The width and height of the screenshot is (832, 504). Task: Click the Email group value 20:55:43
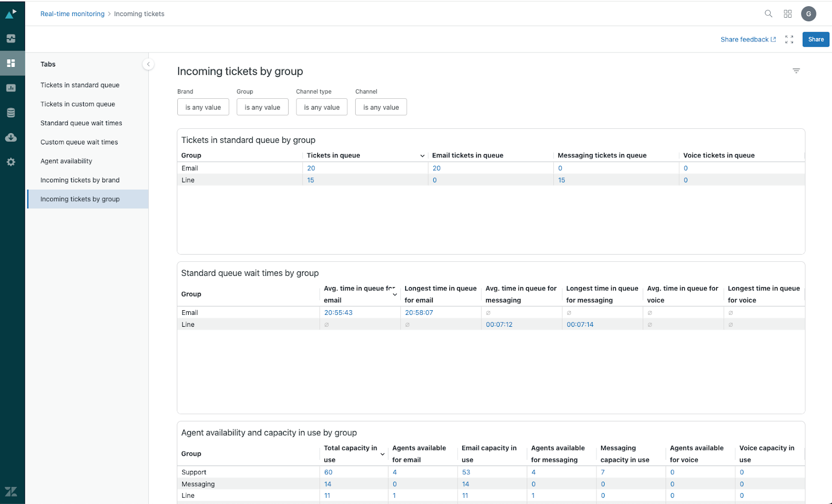(x=338, y=313)
